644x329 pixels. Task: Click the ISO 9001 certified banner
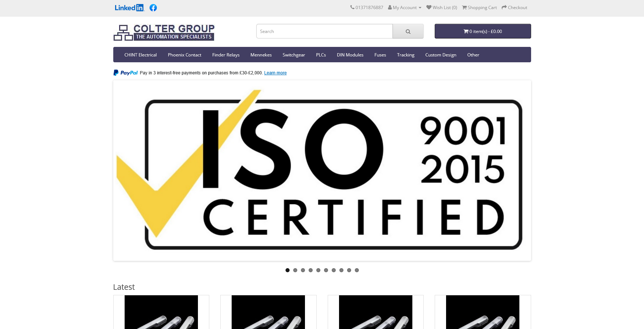(x=322, y=170)
